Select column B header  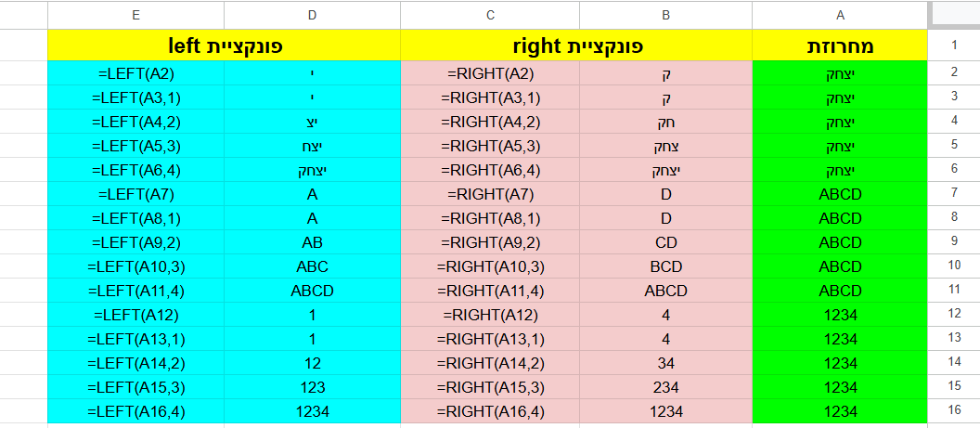pos(665,15)
